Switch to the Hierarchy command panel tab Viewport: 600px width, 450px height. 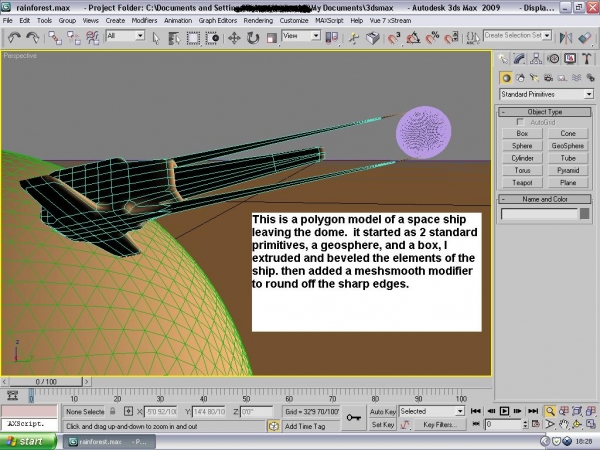(x=536, y=59)
